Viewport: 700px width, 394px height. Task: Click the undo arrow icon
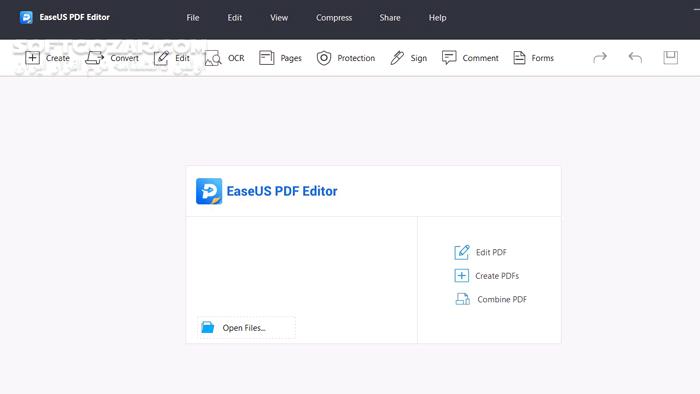click(x=635, y=58)
